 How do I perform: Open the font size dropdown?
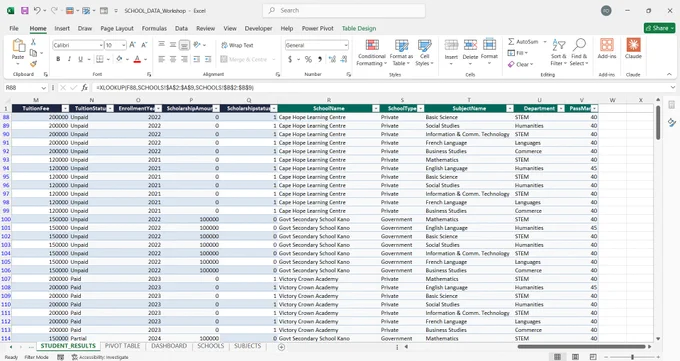(124, 45)
